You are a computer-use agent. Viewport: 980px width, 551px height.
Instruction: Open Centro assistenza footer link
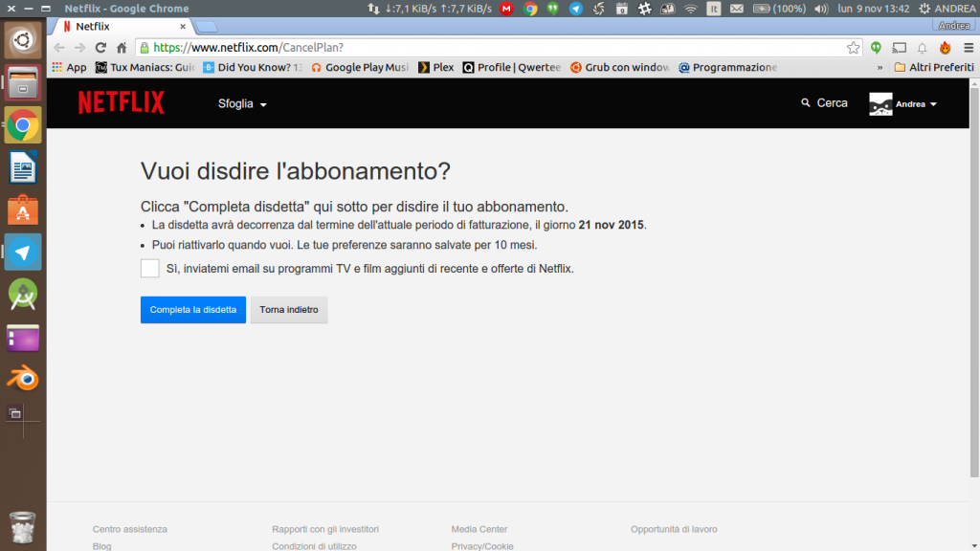[130, 529]
